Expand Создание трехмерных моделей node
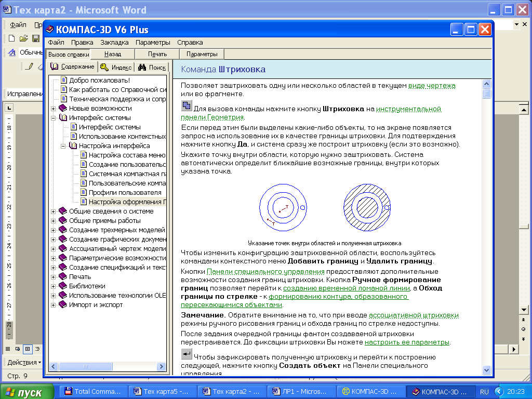532x399 pixels. coord(54,230)
